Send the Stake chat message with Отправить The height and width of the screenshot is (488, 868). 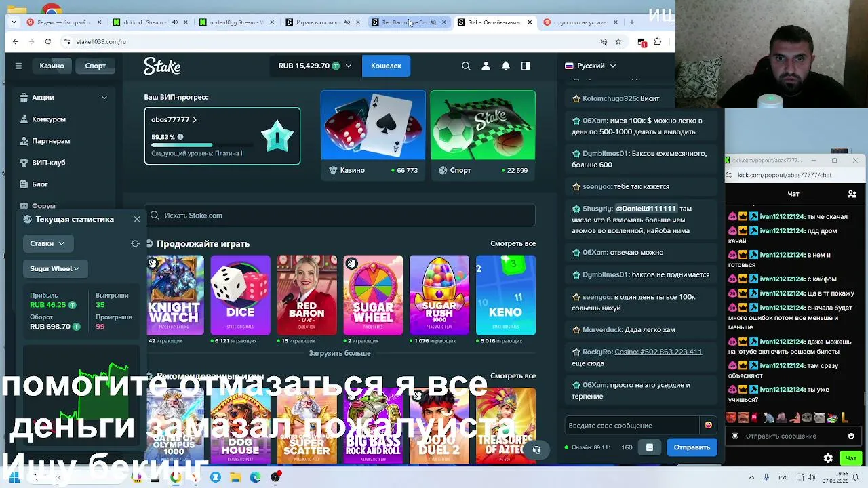692,447
